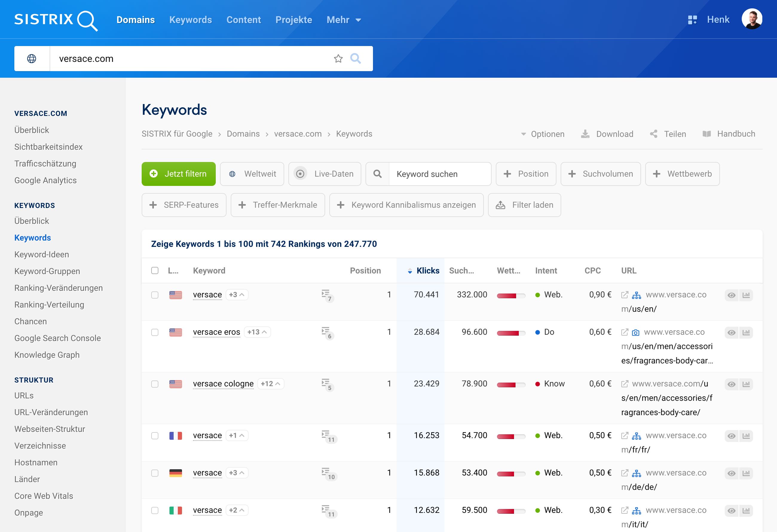Click competition bar for versace cologne row
777x532 pixels.
[x=511, y=385]
